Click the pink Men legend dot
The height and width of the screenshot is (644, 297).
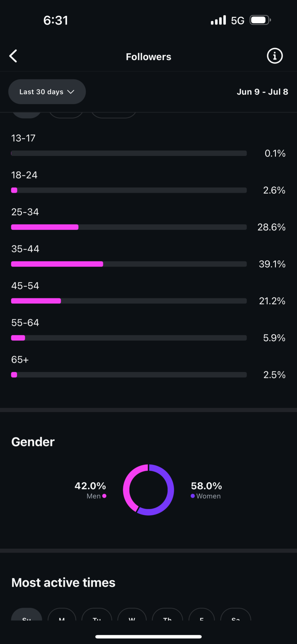[x=104, y=496]
